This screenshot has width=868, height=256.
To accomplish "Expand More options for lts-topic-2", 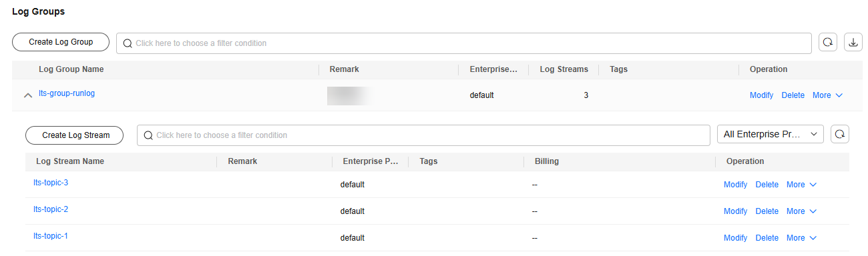I will [801, 211].
